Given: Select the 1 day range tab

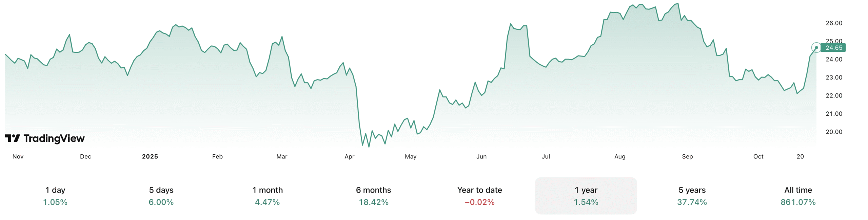Looking at the screenshot, I should 55,196.
